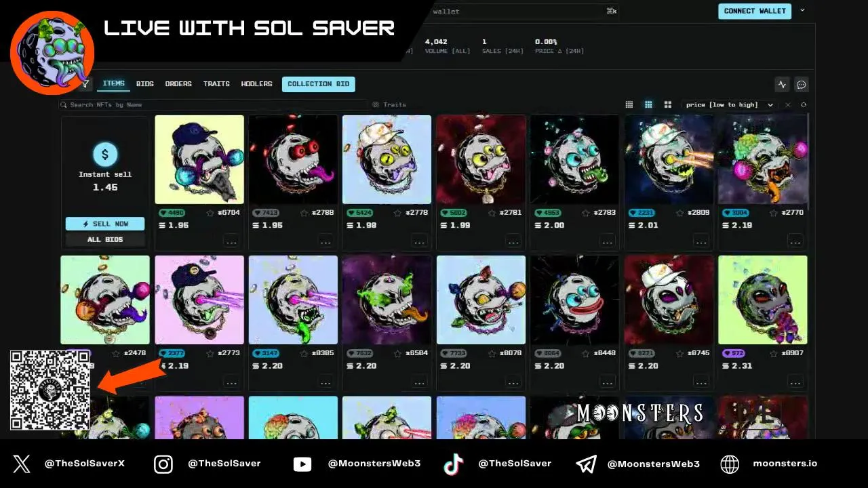
Task: Favorite item #2781 with its star
Action: [492, 213]
